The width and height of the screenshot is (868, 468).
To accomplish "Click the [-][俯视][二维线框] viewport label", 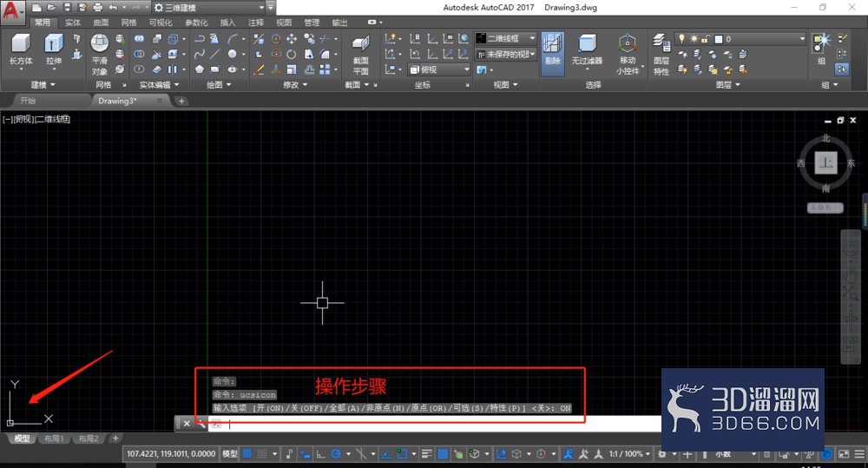I will 36,119.
